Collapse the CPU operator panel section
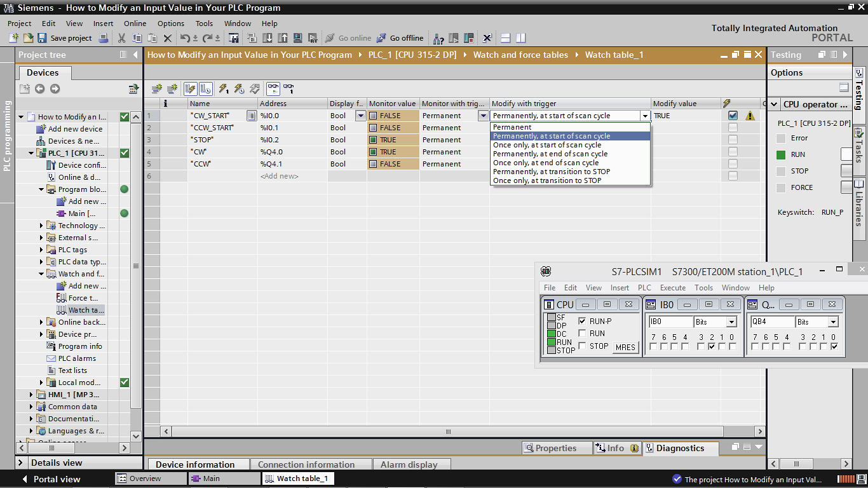Viewport: 868px width, 488px height. pyautogui.click(x=775, y=104)
